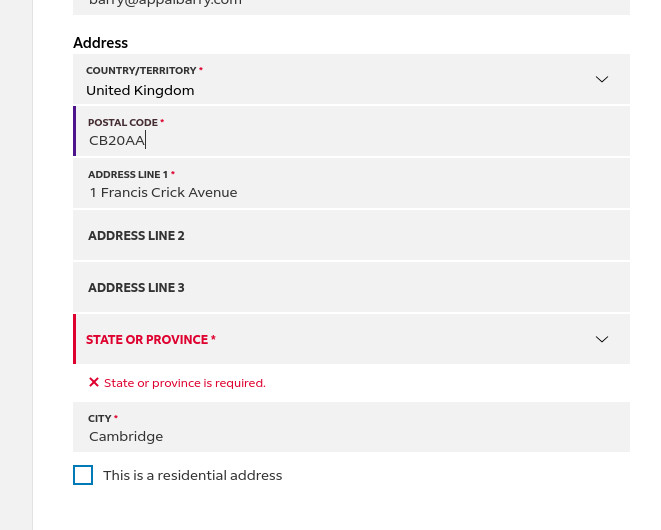Select the Address Line 3 input
661x530 pixels.
pos(350,288)
